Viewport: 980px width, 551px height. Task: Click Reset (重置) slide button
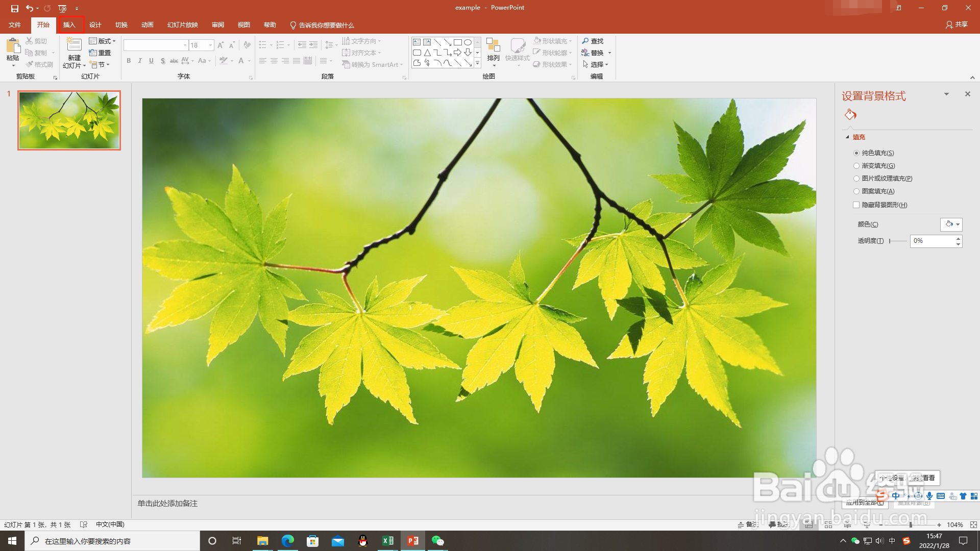pos(100,53)
